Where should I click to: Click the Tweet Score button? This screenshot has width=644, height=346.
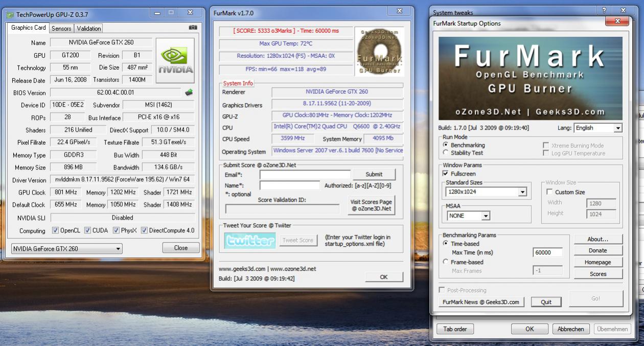(x=298, y=240)
